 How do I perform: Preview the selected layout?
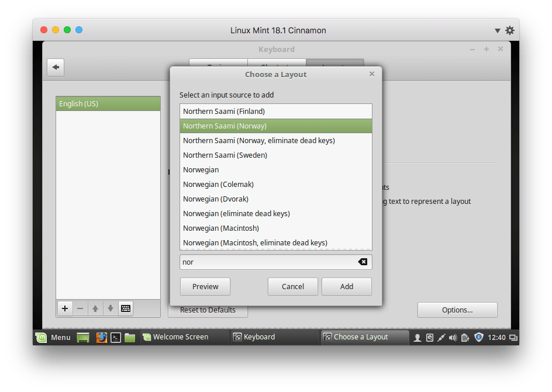click(x=205, y=286)
